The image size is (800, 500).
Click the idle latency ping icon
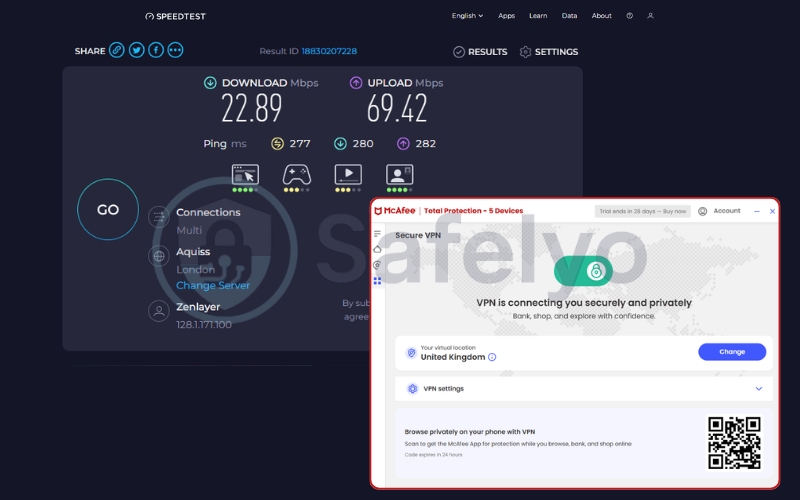coord(277,144)
